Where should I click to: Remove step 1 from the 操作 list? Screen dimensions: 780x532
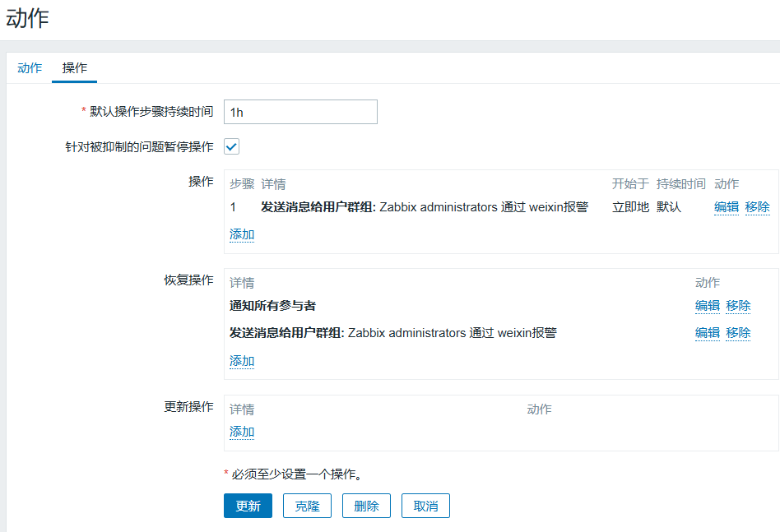click(x=757, y=207)
